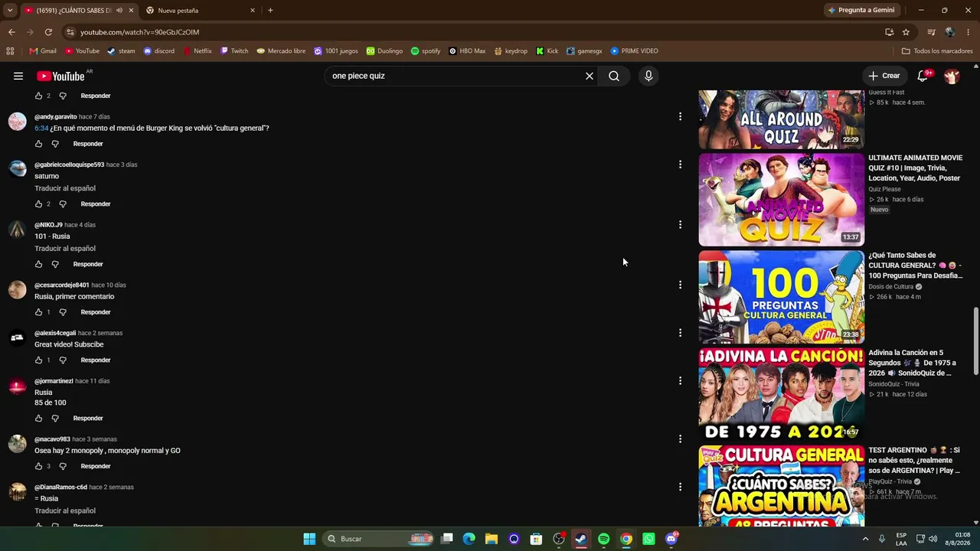This screenshot has width=980, height=551.
Task: Open WhatsApp from the taskbar
Action: tap(648, 539)
